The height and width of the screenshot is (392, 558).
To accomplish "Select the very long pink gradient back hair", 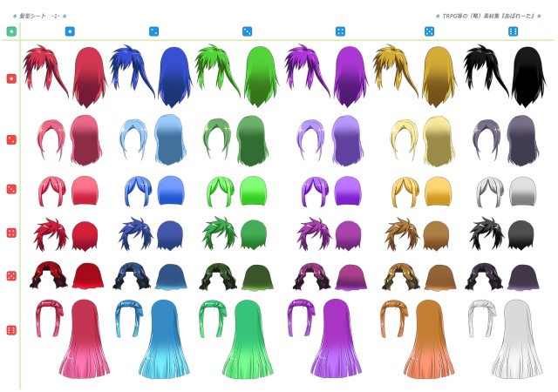I will point(85,339).
